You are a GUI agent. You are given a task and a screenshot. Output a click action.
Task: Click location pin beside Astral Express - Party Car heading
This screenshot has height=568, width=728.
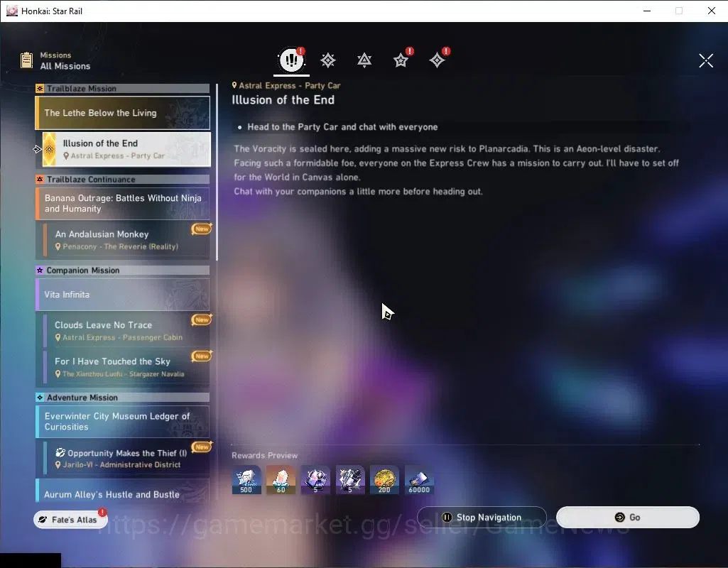tap(234, 85)
